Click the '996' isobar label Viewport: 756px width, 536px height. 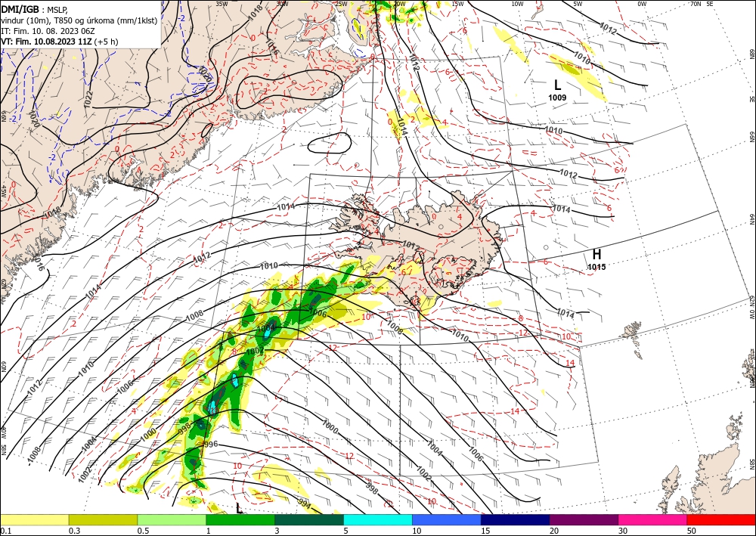tap(210, 444)
